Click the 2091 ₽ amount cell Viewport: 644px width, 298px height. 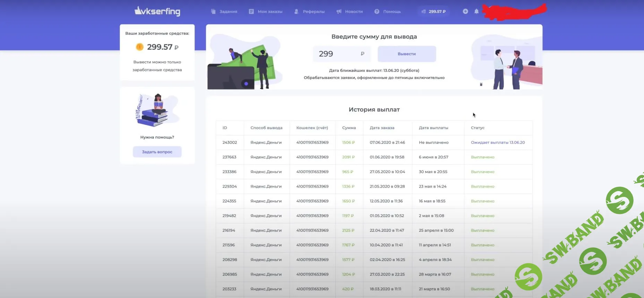pyautogui.click(x=348, y=157)
